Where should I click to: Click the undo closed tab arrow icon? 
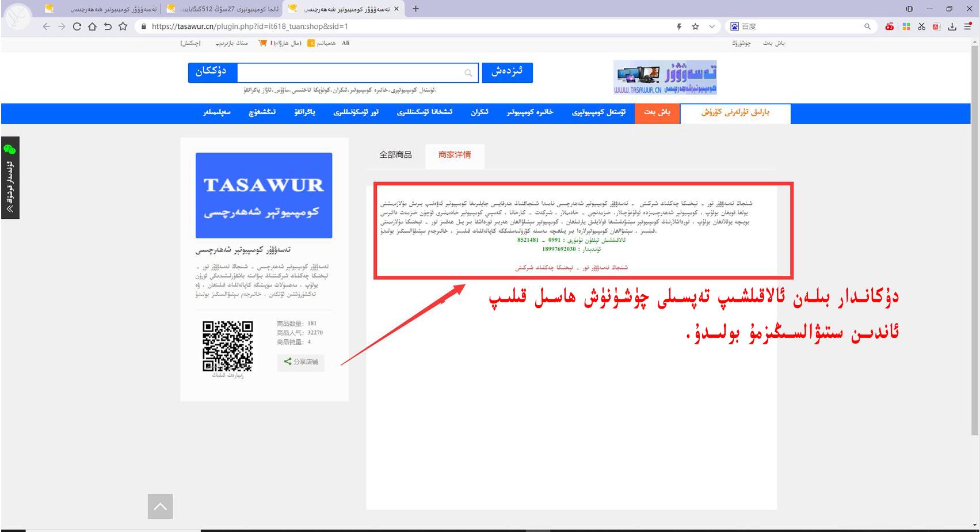pyautogui.click(x=108, y=26)
